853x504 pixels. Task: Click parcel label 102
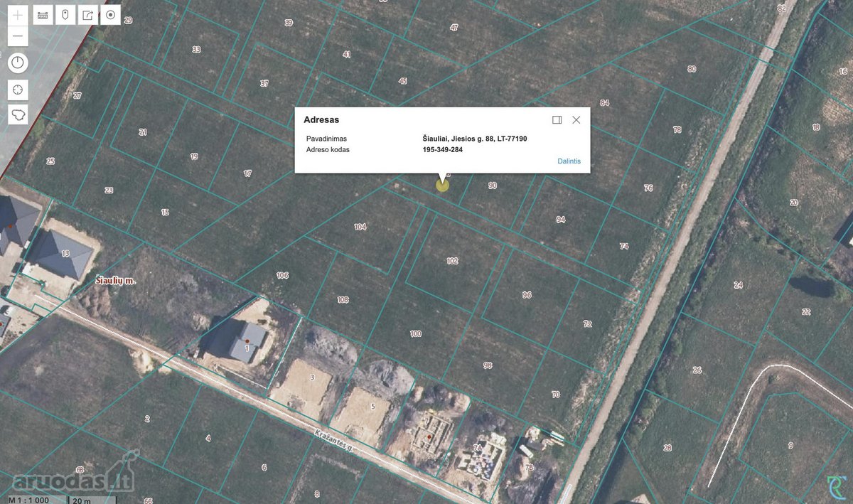452,261
